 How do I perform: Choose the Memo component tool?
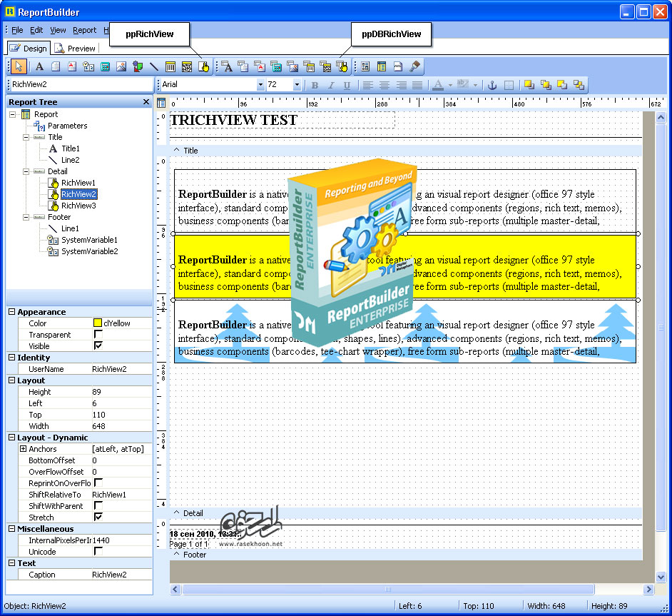56,66
